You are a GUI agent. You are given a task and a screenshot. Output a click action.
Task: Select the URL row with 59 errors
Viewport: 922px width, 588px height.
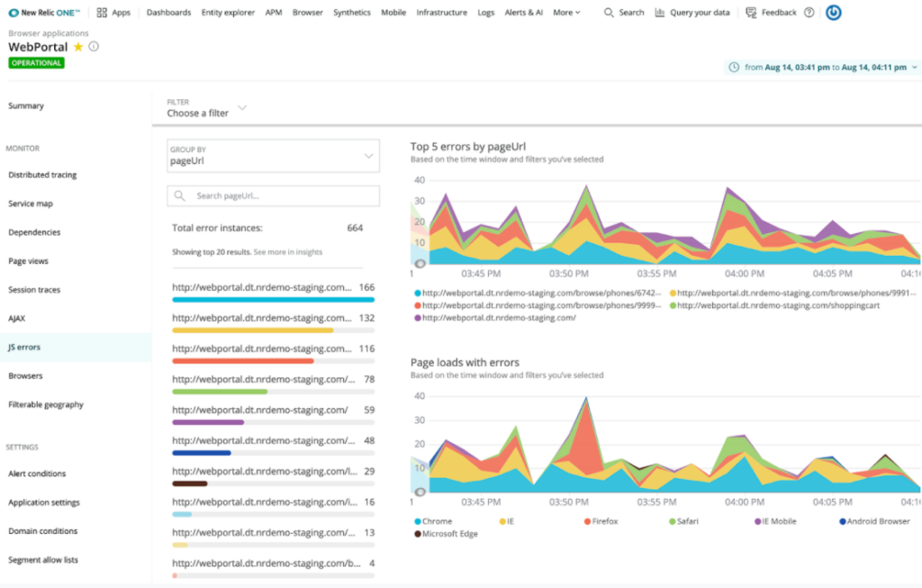[x=274, y=413]
